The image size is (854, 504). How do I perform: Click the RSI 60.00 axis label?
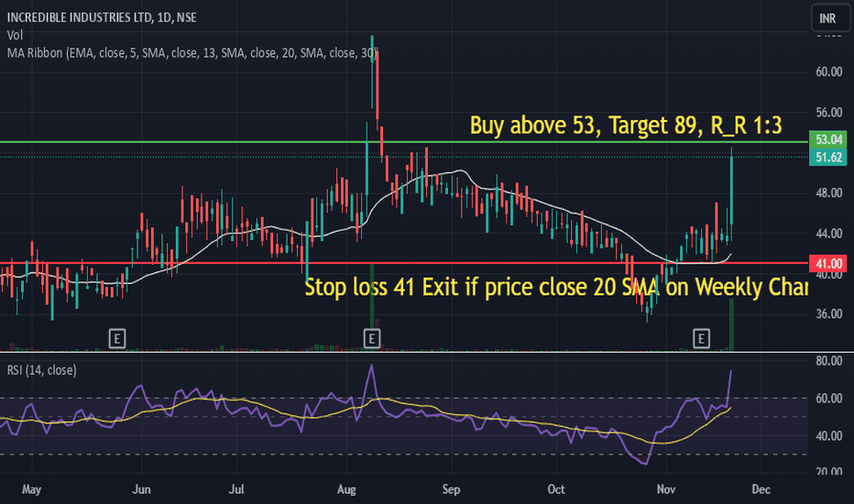point(829,399)
